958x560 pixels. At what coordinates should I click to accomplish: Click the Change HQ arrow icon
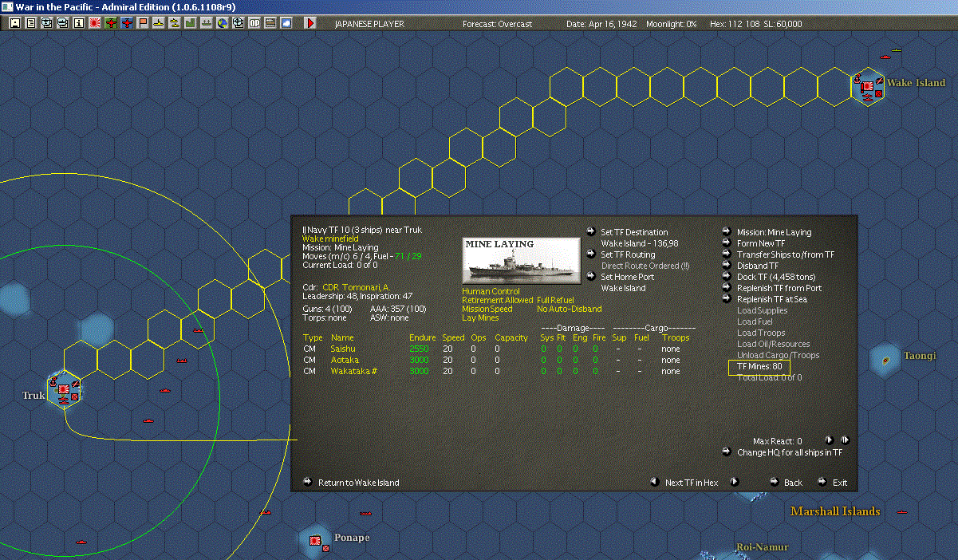point(727,452)
